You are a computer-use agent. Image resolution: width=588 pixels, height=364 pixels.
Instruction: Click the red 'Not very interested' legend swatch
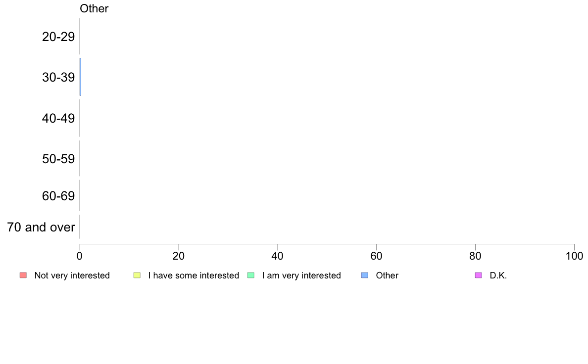tap(23, 275)
